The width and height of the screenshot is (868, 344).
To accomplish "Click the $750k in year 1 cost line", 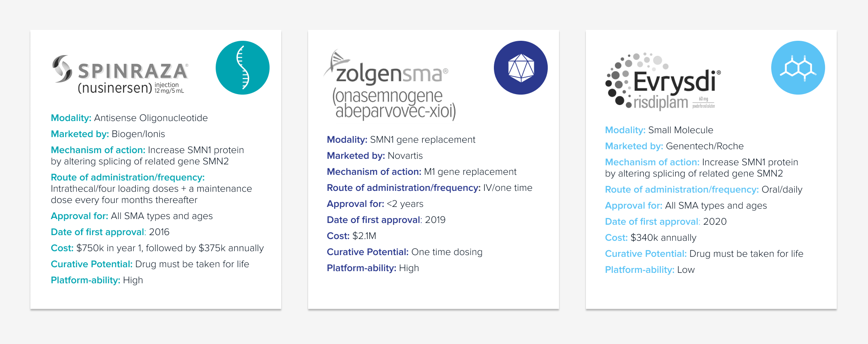I will click(x=157, y=248).
